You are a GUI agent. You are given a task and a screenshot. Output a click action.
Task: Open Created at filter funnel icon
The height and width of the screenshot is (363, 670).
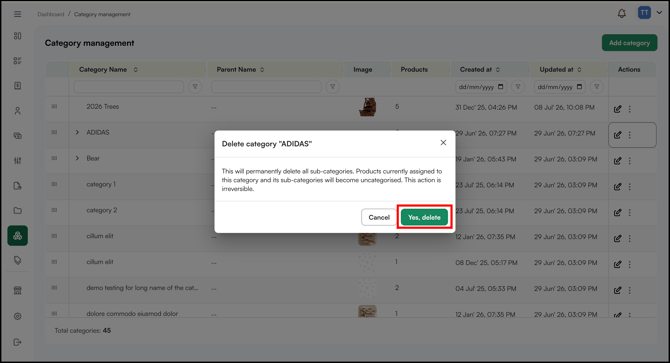pyautogui.click(x=518, y=87)
